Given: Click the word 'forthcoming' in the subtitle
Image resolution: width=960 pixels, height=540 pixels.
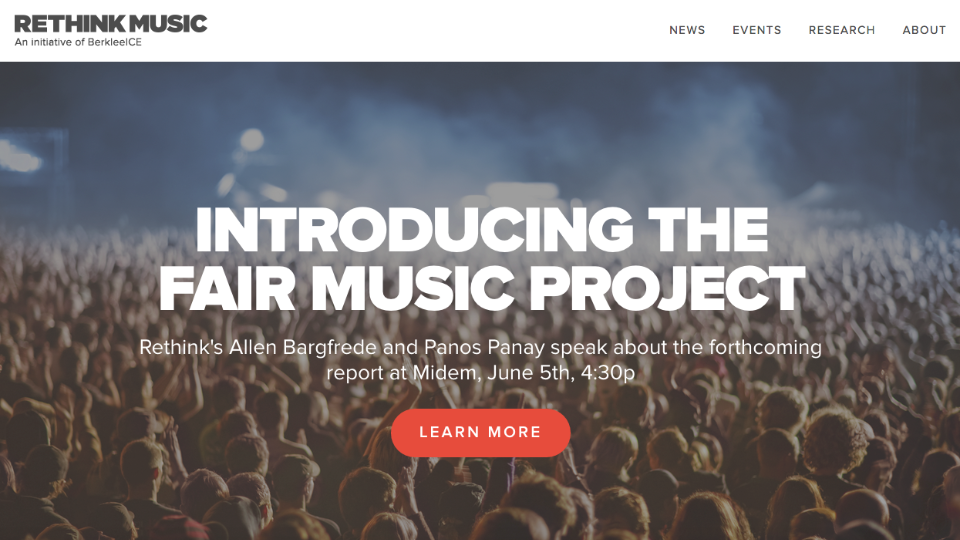Looking at the screenshot, I should pyautogui.click(x=765, y=347).
